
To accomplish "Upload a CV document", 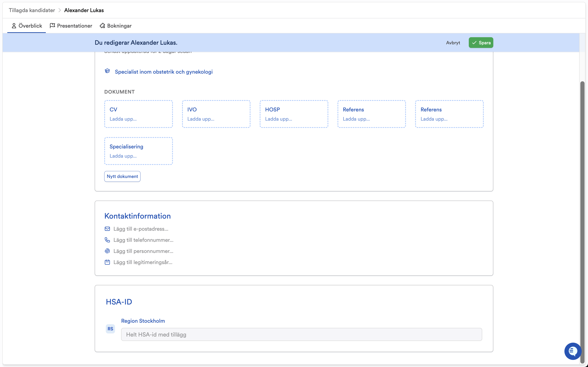I will 139,114.
